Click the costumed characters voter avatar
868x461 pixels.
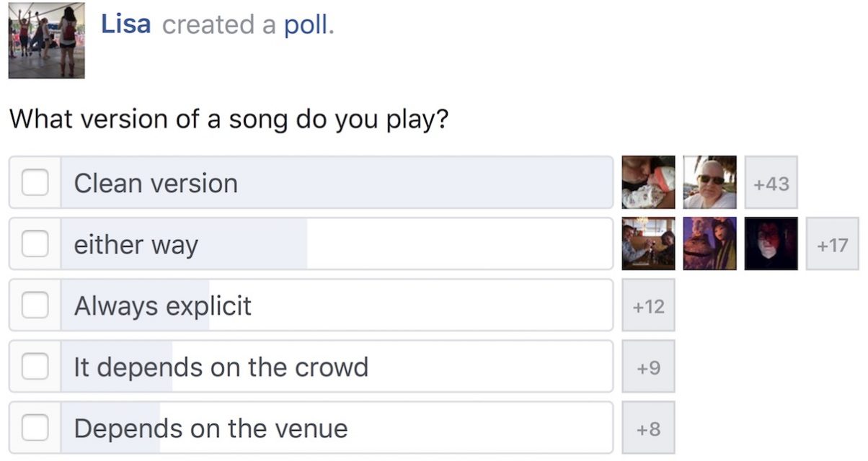point(709,244)
